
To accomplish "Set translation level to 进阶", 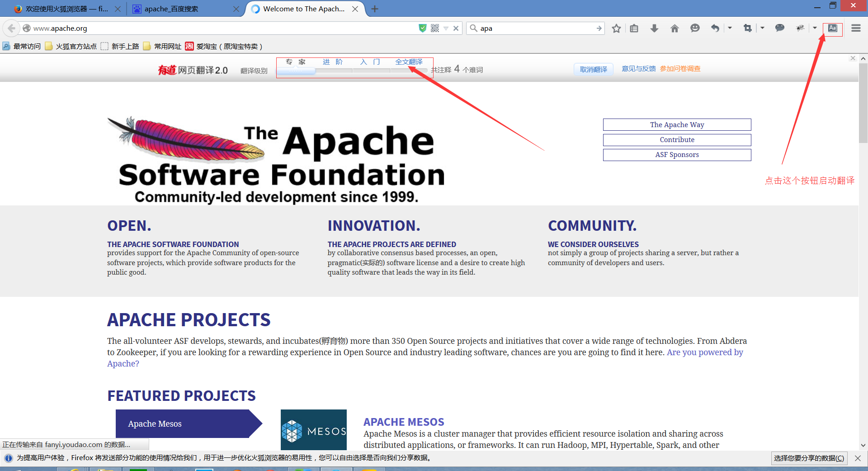I will pos(333,62).
